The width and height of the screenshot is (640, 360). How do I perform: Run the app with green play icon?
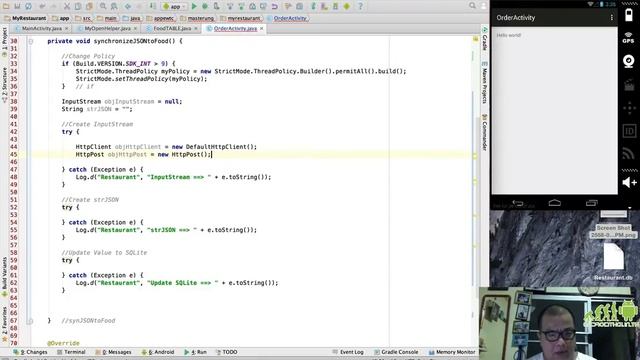click(194, 6)
